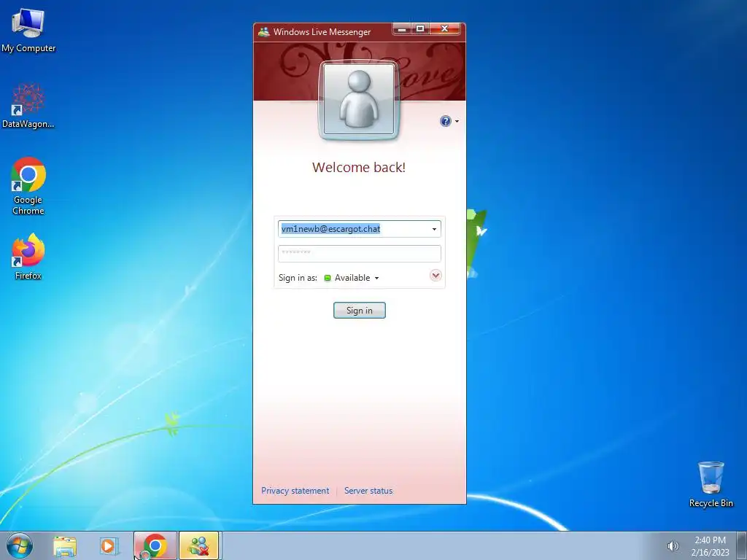
Task: Open the My Computer desktop icon
Action: click(28, 30)
